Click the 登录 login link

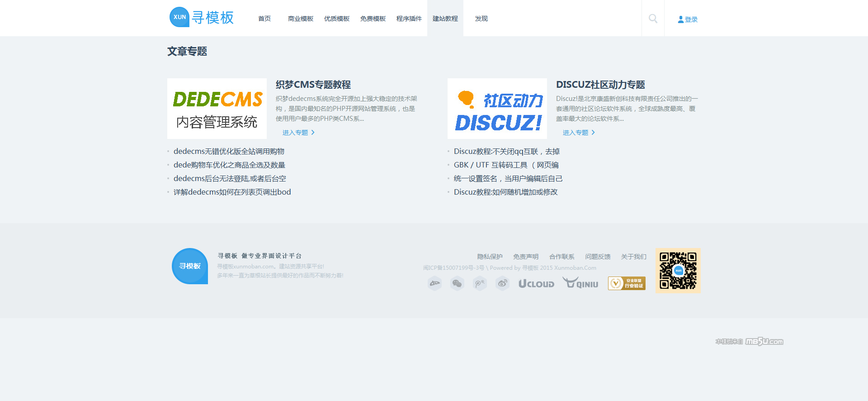pos(688,19)
